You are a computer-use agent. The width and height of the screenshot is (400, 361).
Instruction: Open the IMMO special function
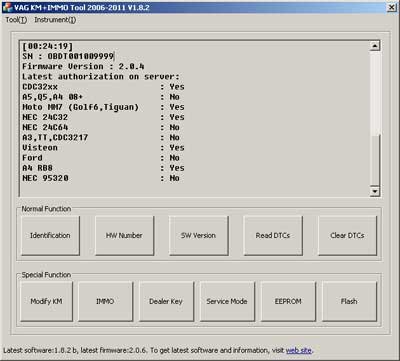tap(105, 301)
